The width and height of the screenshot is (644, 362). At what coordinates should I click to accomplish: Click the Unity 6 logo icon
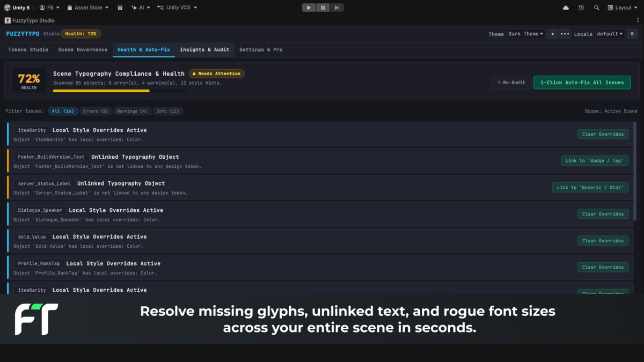(x=7, y=8)
